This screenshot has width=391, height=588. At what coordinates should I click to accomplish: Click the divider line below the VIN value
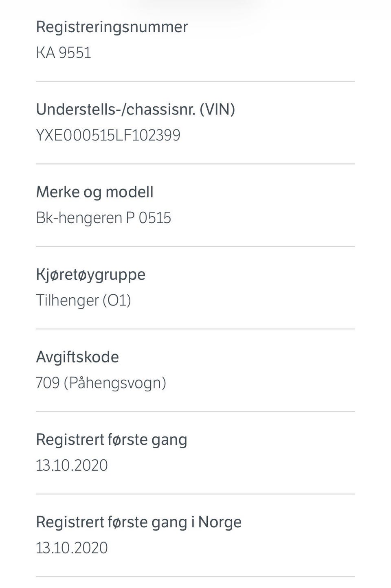(x=195, y=164)
